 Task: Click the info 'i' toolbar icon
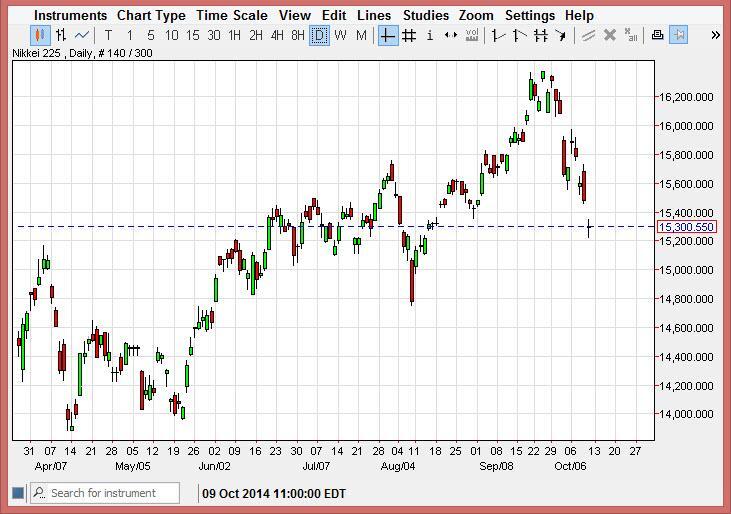(x=430, y=35)
